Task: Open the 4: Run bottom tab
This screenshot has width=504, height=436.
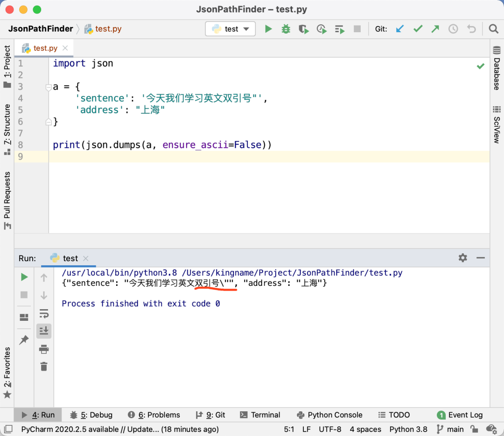Action: click(38, 415)
